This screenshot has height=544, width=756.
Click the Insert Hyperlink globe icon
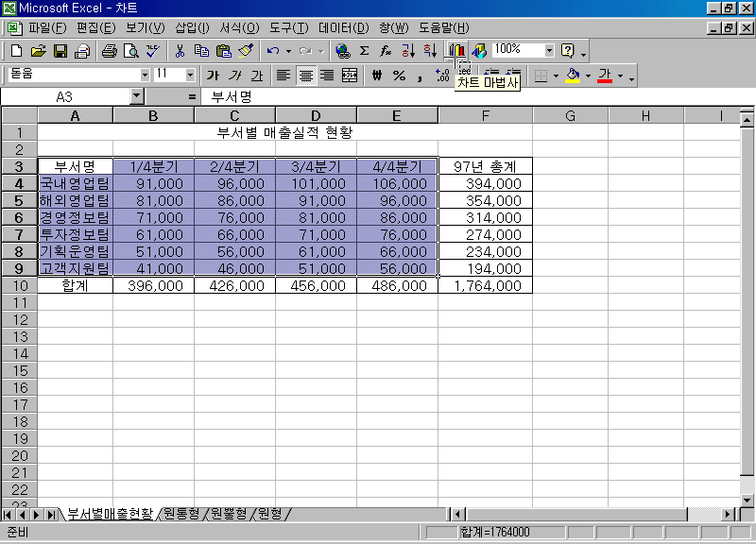coord(342,51)
